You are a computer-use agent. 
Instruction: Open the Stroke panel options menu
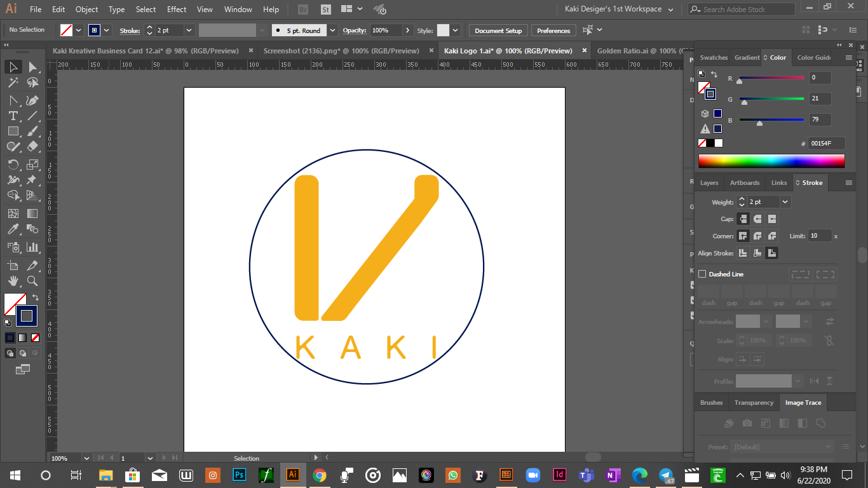[848, 182]
